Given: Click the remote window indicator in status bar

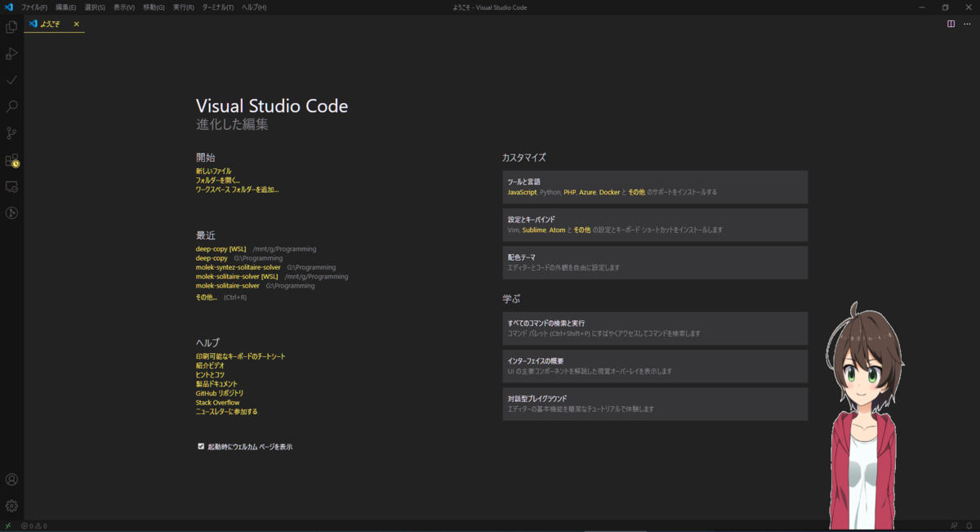Looking at the screenshot, I should point(8,525).
